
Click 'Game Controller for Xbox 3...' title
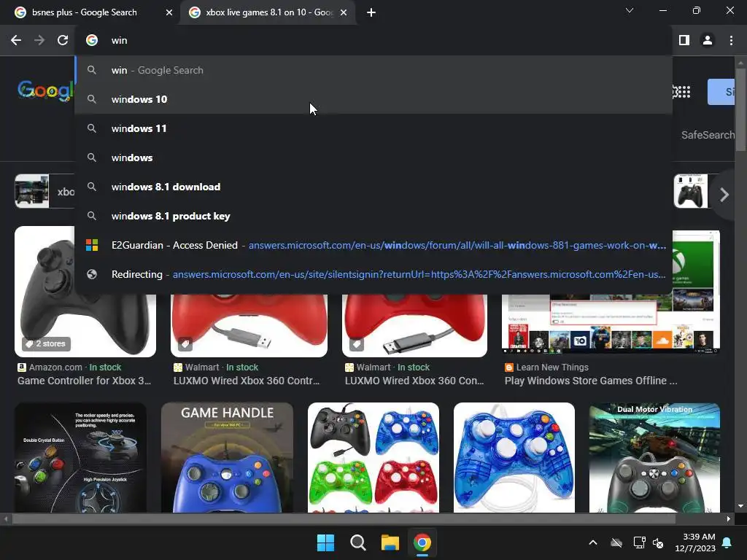(85, 381)
